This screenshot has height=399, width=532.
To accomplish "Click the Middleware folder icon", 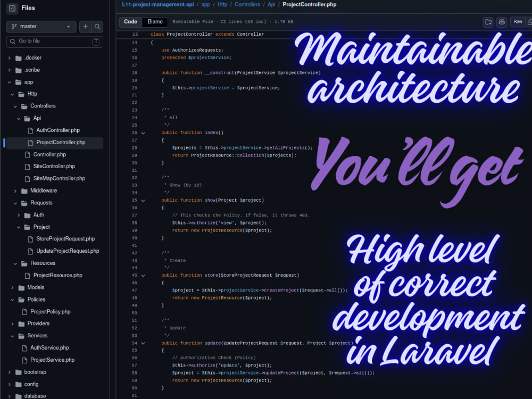I will coord(24,191).
